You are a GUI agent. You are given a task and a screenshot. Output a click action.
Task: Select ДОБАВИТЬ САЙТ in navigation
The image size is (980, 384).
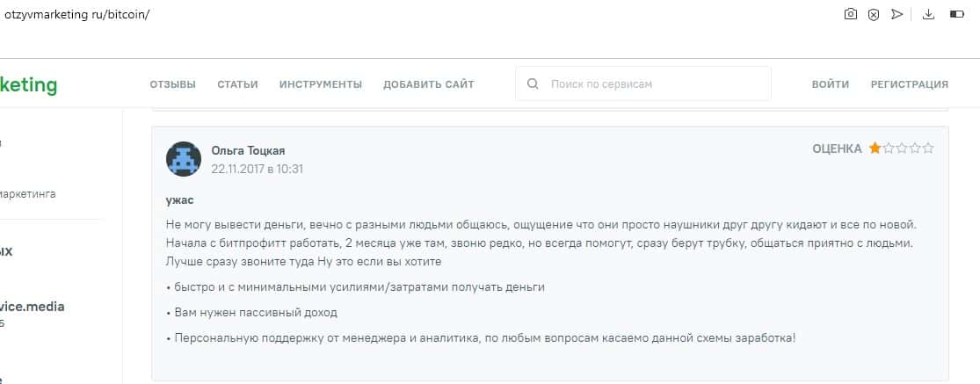(428, 84)
